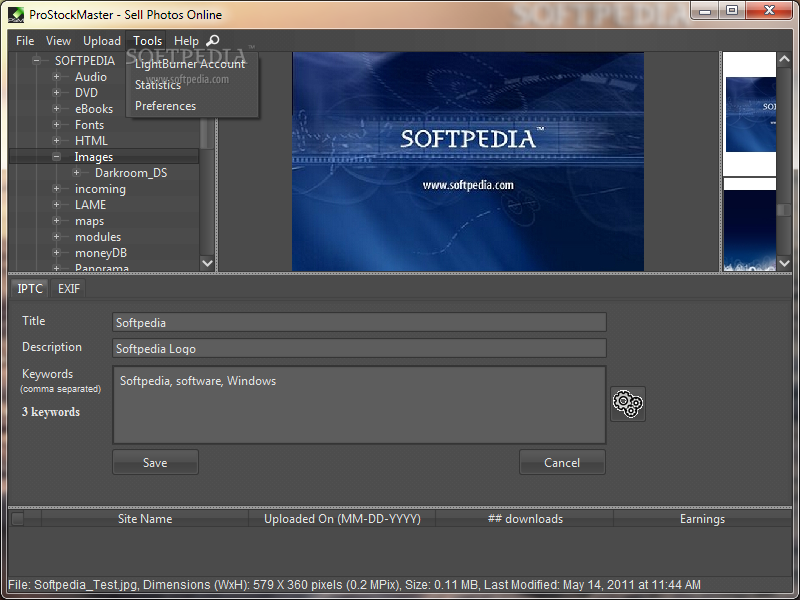Sort by Uploaded On (MM-DD-YYYY) column
The height and width of the screenshot is (600, 800).
[x=342, y=519]
